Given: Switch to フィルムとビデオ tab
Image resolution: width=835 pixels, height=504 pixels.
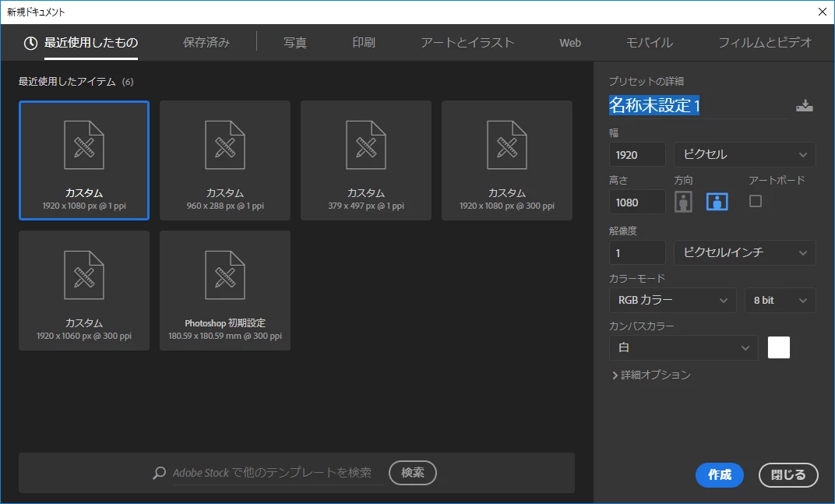Looking at the screenshot, I should [765, 43].
